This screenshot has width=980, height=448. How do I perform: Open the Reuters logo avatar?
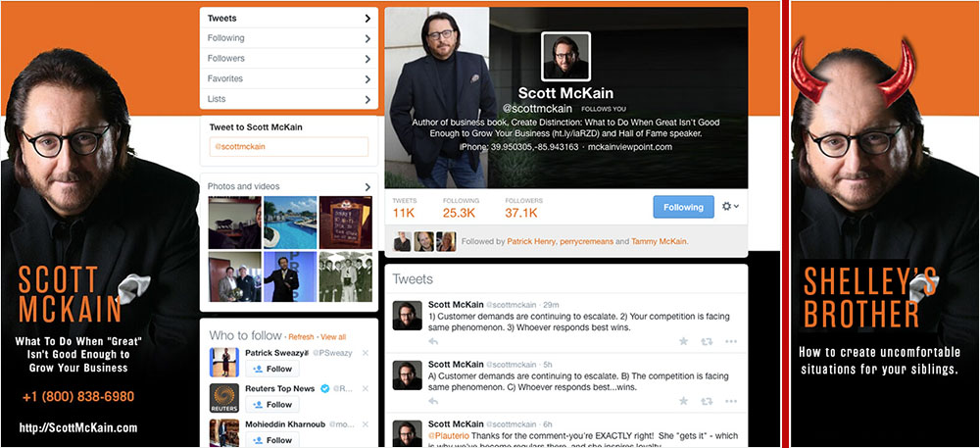pyautogui.click(x=223, y=398)
